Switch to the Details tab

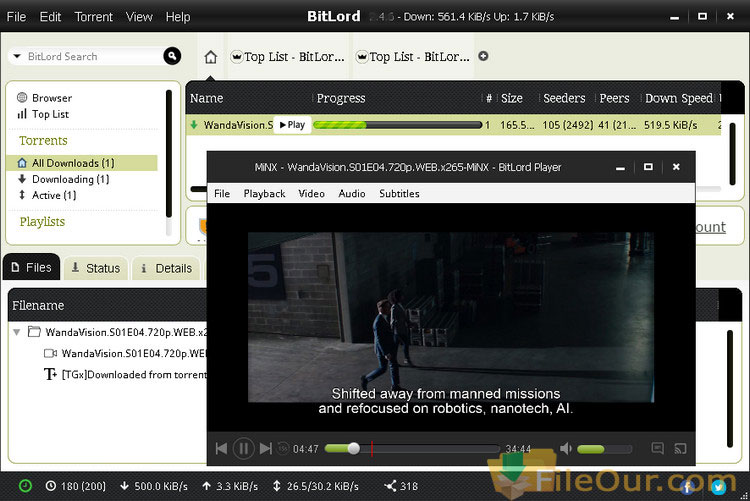(x=166, y=268)
